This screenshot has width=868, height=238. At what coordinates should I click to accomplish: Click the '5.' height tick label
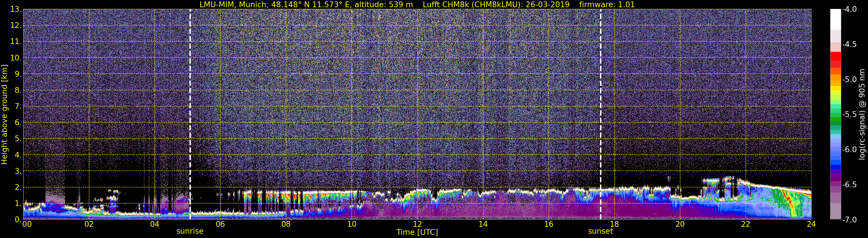pos(18,139)
